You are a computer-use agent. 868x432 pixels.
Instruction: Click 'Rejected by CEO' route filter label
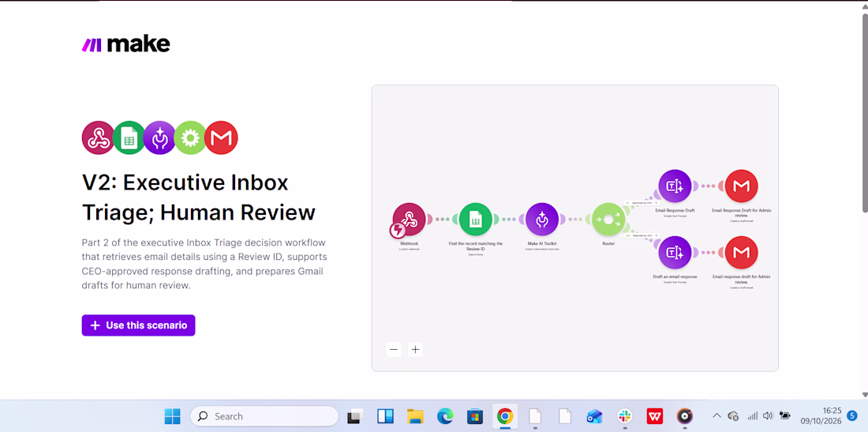click(642, 235)
